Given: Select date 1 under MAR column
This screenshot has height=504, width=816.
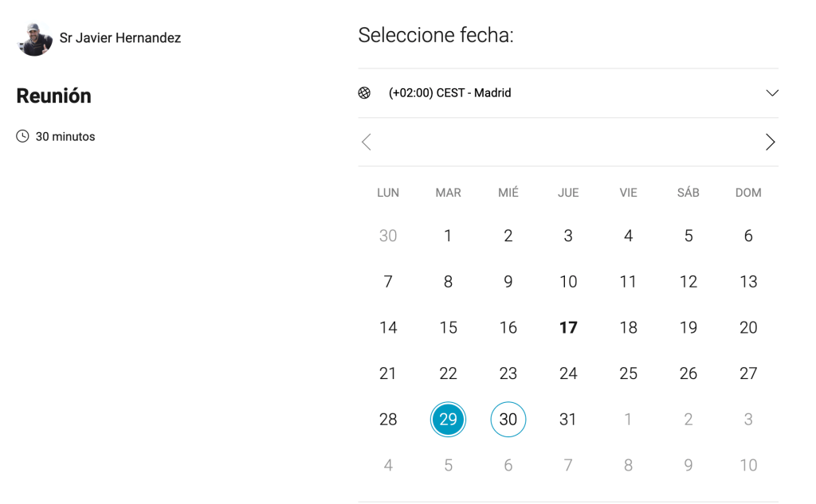Looking at the screenshot, I should 448,236.
